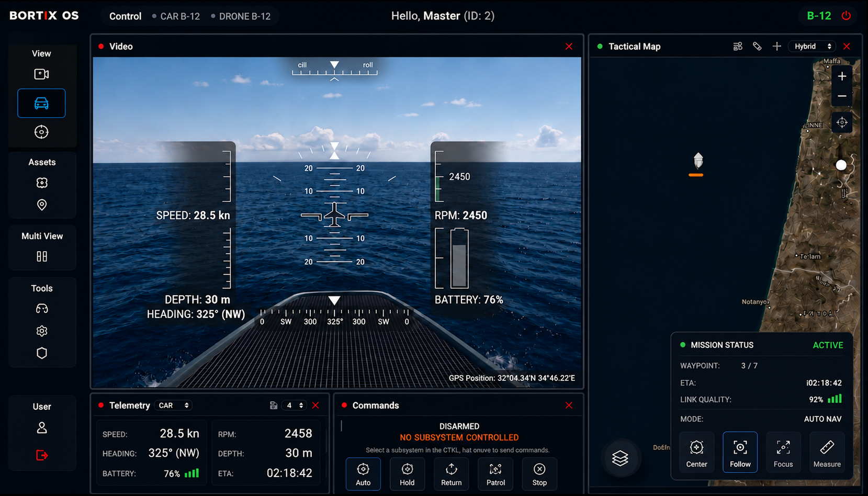The image size is (868, 496).
Task: Open the camera video view icon
Action: (41, 74)
